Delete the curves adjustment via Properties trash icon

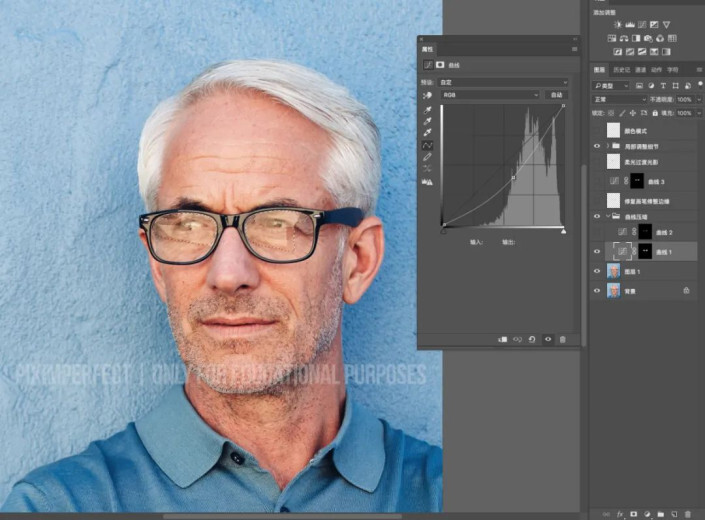coord(562,339)
